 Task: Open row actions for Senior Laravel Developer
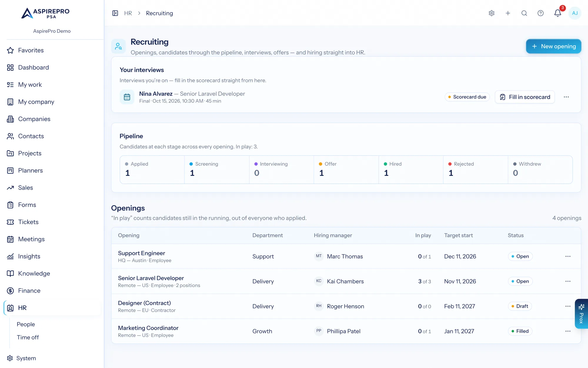(x=568, y=281)
